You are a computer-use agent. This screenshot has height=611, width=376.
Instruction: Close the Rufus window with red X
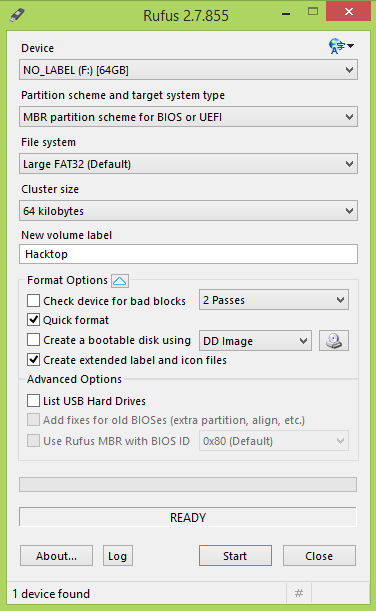tap(348, 11)
